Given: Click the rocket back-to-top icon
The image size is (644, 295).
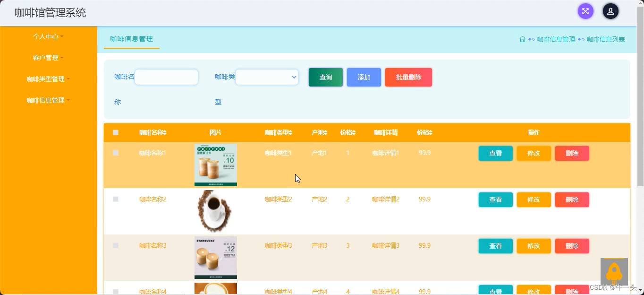Looking at the screenshot, I should click(x=614, y=272).
